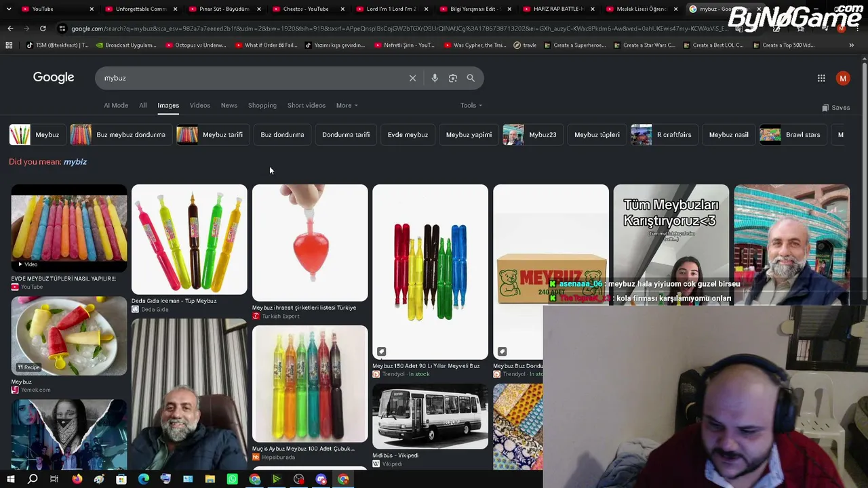Select the Dondurma tarifi chip

(x=346, y=135)
